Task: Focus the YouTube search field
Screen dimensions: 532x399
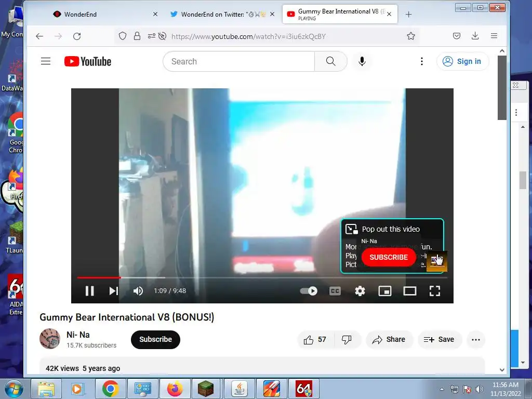Action: pos(239,61)
